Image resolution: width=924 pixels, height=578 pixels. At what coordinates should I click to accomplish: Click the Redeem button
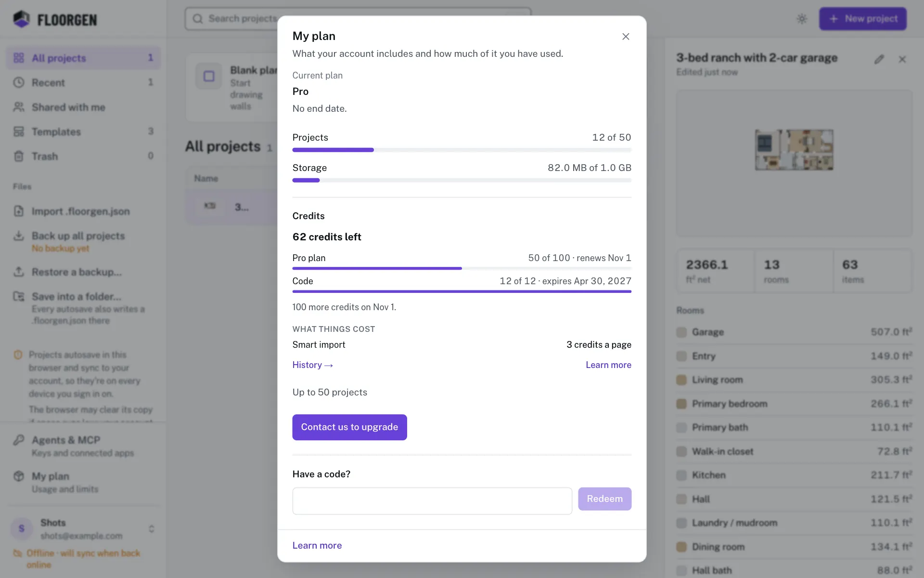tap(605, 499)
